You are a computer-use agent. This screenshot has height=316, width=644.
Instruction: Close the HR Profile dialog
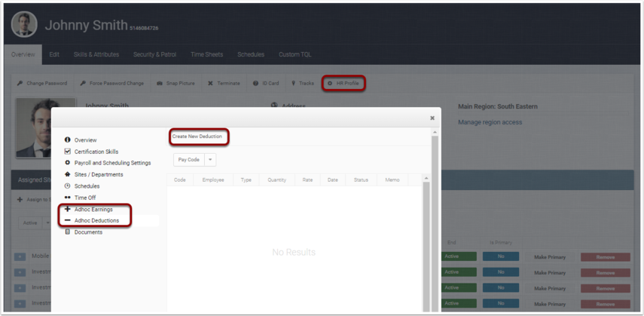coord(432,118)
